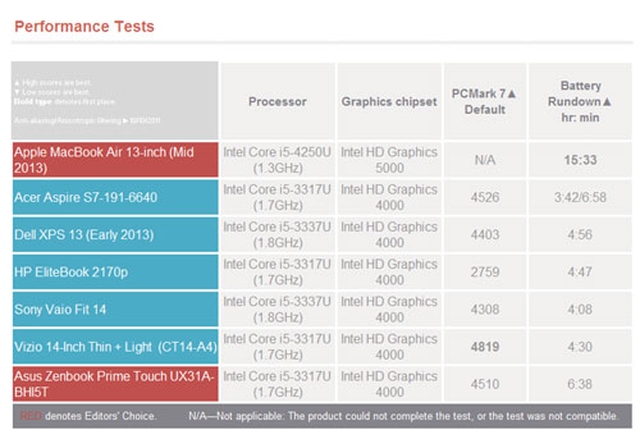Click the Acer Aspire S7-191-6640 row label
The height and width of the screenshot is (430, 640).
[x=115, y=197]
